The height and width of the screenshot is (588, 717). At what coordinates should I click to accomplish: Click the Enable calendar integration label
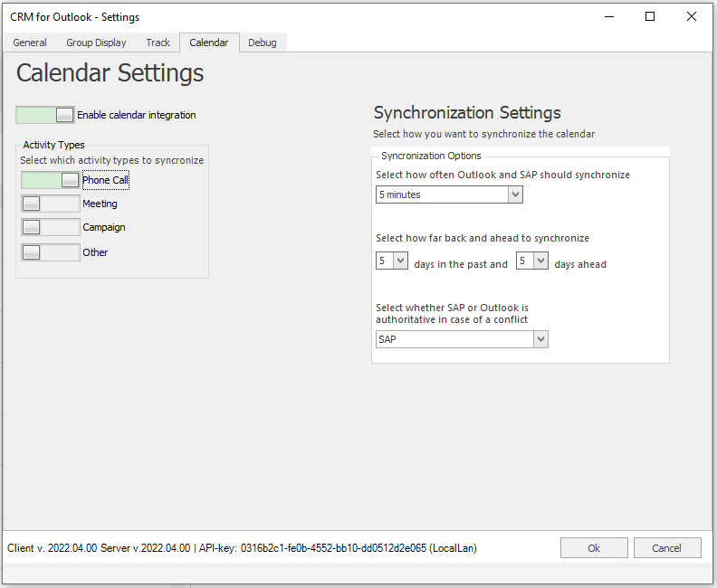tap(137, 115)
